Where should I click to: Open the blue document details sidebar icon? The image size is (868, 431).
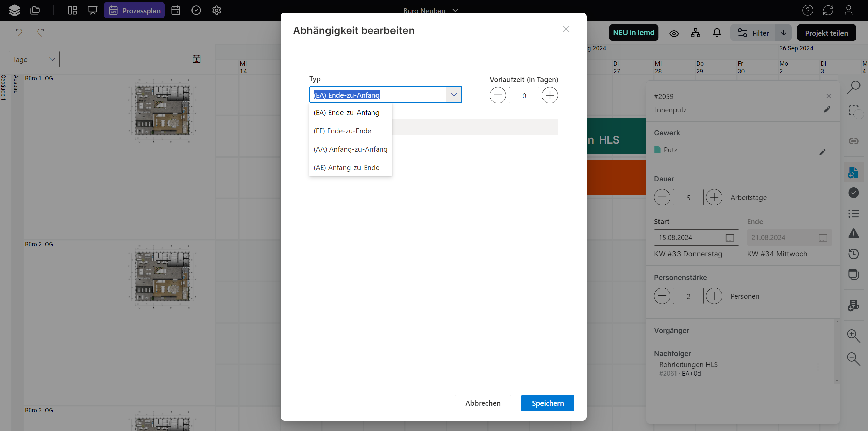coord(853,172)
